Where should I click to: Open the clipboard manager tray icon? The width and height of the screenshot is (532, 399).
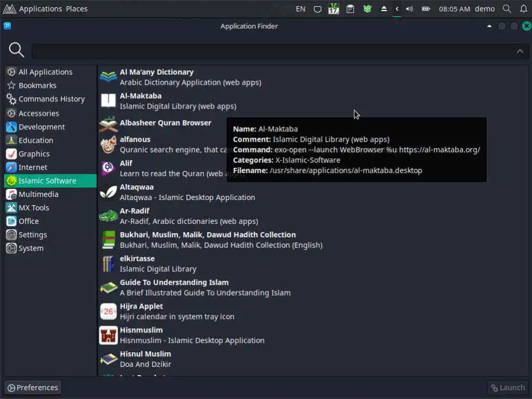(x=350, y=9)
